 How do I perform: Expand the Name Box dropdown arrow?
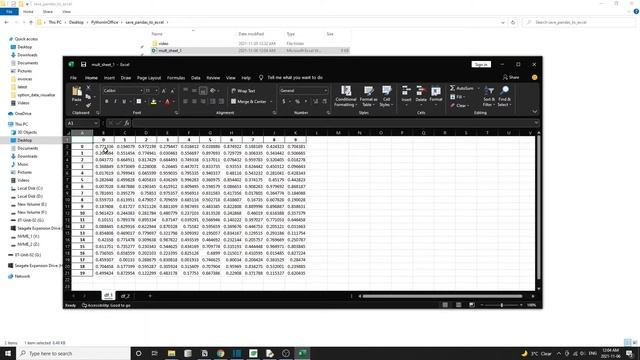click(x=96, y=123)
